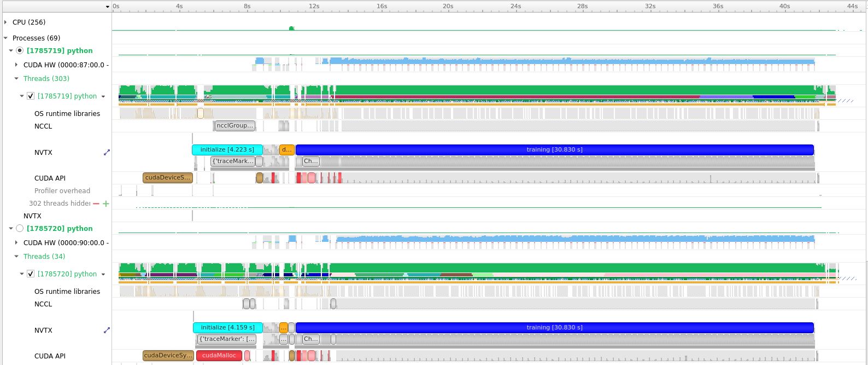The image size is (868, 365).
Task: Click the red minus to hide fewer threads
Action: click(x=96, y=204)
